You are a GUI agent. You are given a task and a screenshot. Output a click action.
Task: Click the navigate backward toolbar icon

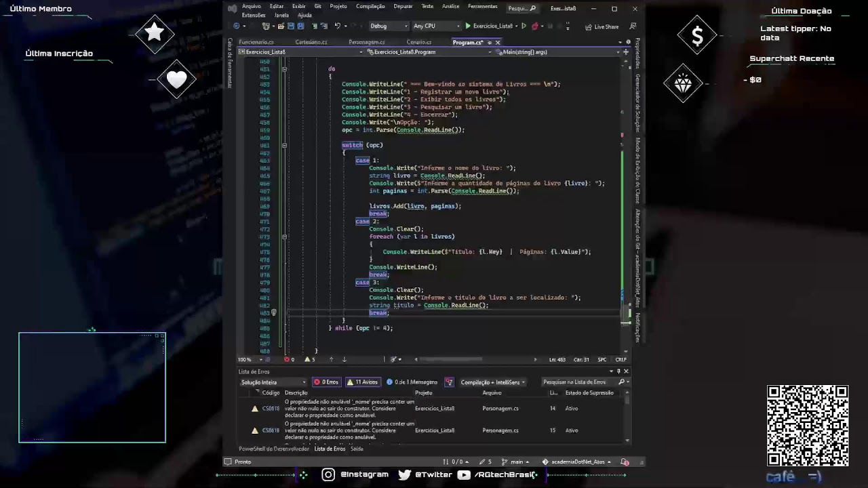click(x=236, y=26)
